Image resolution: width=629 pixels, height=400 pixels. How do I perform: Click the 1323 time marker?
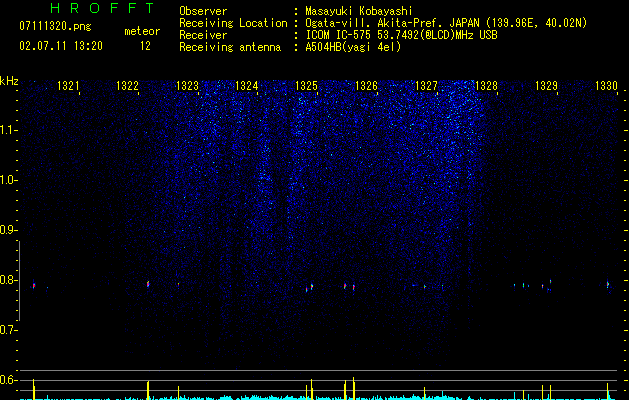pos(187,86)
